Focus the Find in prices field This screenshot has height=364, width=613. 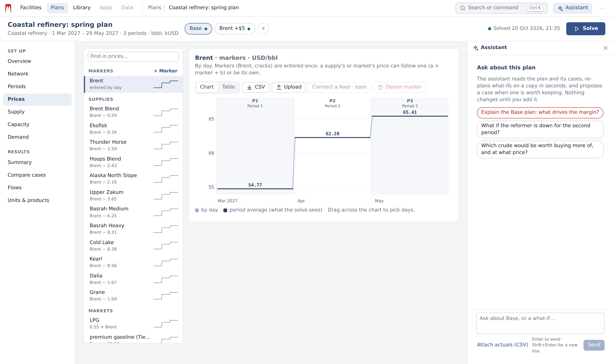[133, 56]
